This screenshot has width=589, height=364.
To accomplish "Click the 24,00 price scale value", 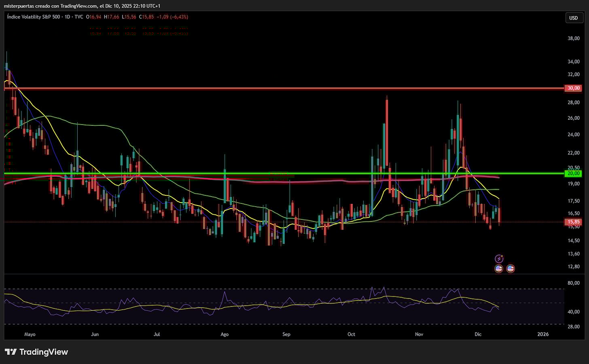I will tap(574, 135).
